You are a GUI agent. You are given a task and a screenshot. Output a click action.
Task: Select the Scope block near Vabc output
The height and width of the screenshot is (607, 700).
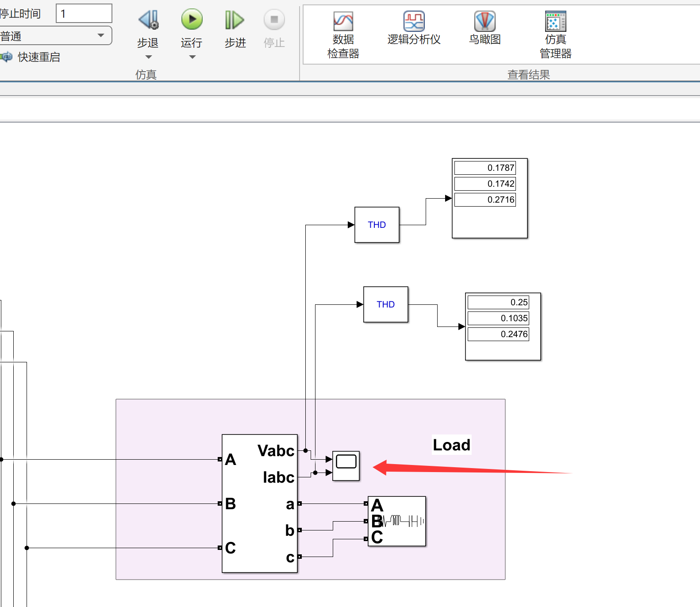346,466
